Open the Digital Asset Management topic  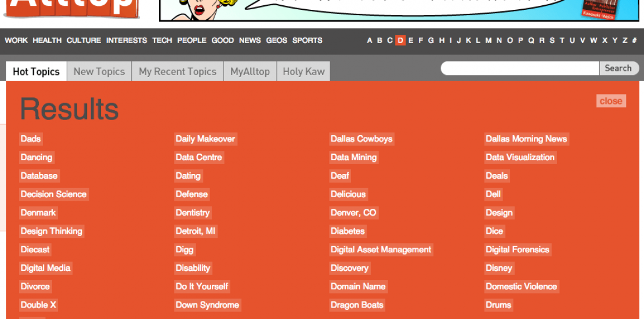(x=381, y=249)
